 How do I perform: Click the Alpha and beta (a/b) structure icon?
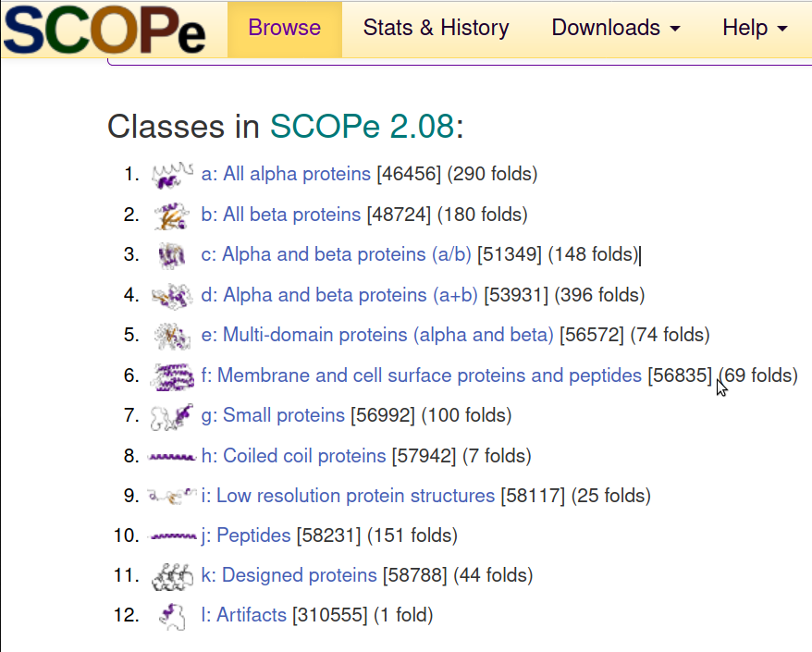coord(172,255)
